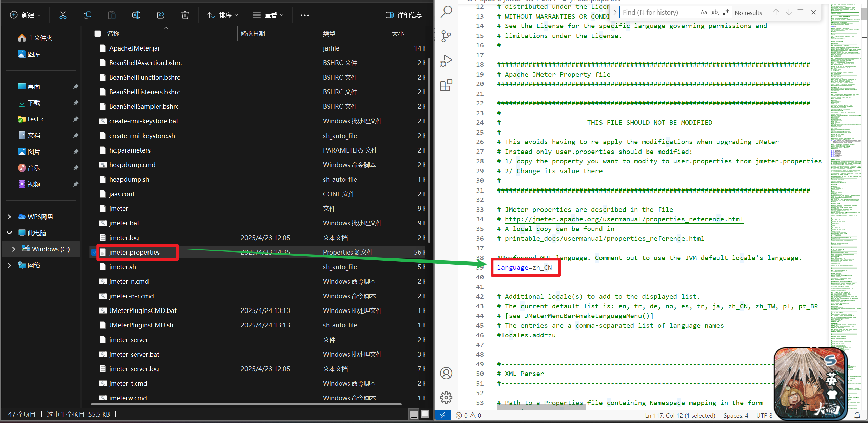Screen dimensions: 868x423
Task: Click the Manage gear icon
Action: 446,397
